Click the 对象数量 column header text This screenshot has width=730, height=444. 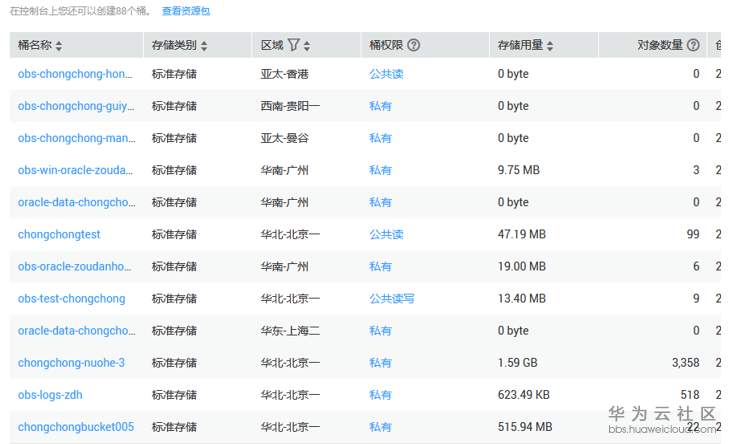pos(660,45)
